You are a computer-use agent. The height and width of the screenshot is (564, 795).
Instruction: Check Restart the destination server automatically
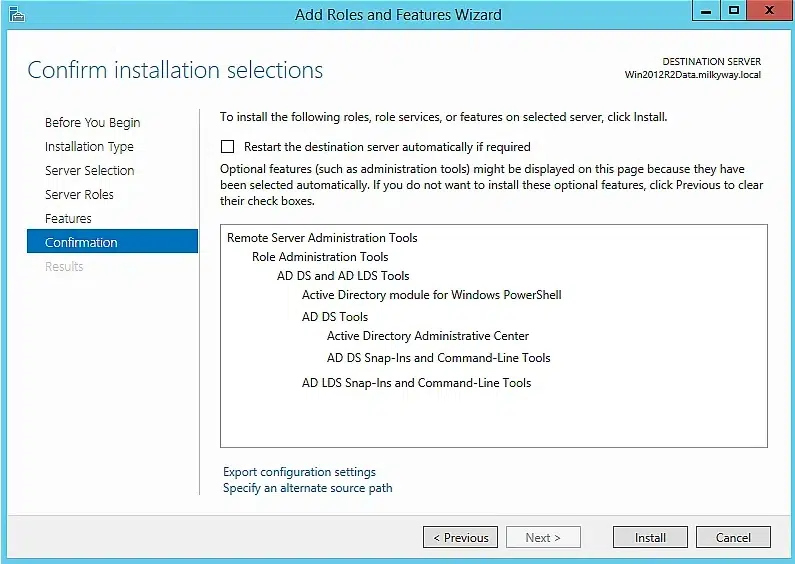[x=228, y=147]
